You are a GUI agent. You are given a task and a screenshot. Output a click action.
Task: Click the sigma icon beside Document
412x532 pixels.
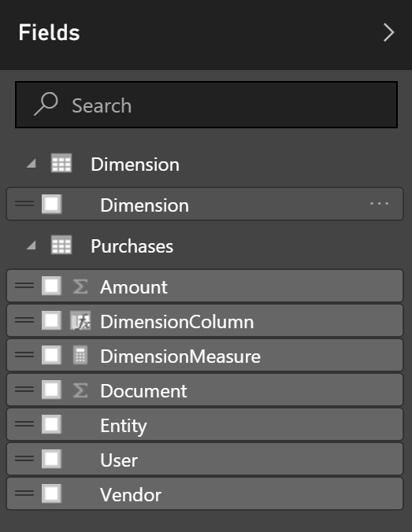(80, 390)
